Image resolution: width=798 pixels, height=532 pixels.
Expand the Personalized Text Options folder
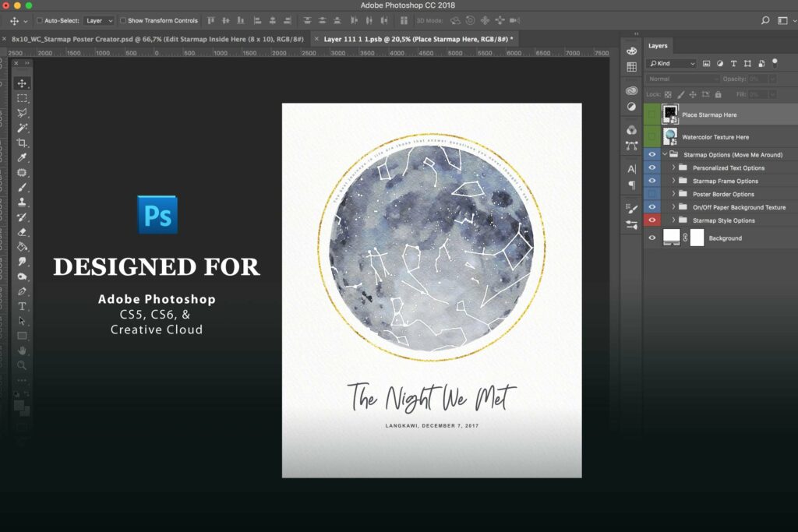tap(674, 167)
